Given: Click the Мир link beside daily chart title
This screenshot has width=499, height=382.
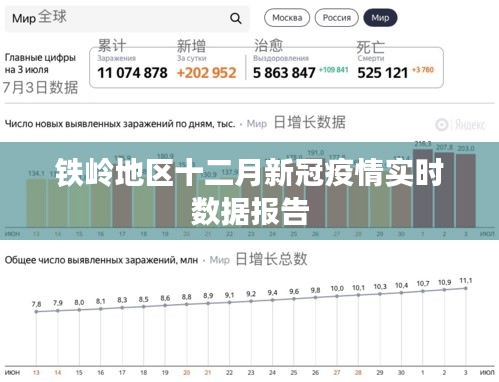Looking at the screenshot, I should [x=257, y=124].
